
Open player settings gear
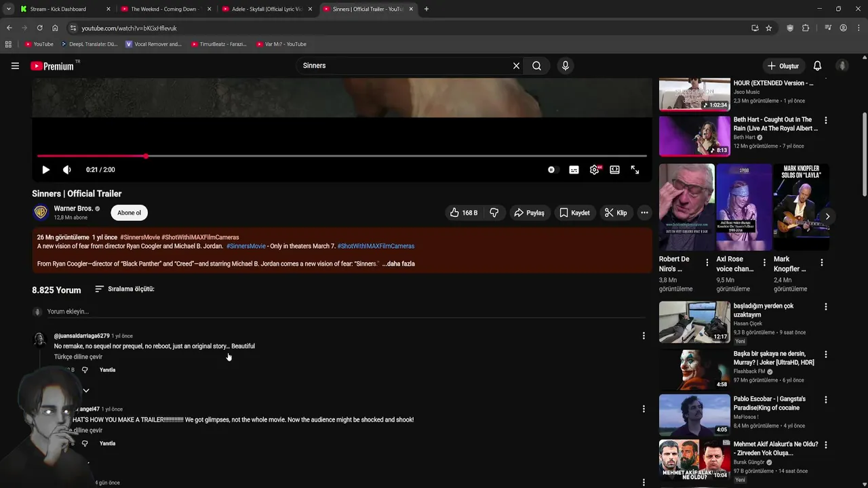point(595,169)
